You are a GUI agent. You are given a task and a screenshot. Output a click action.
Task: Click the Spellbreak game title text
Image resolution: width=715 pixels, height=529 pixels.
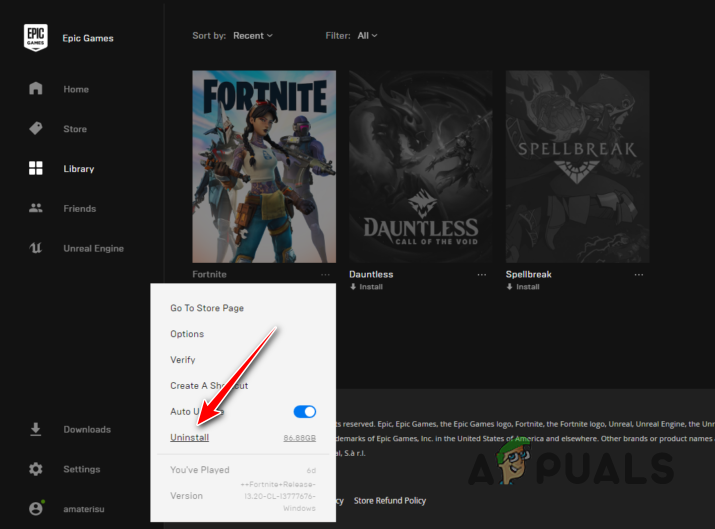[x=528, y=275]
